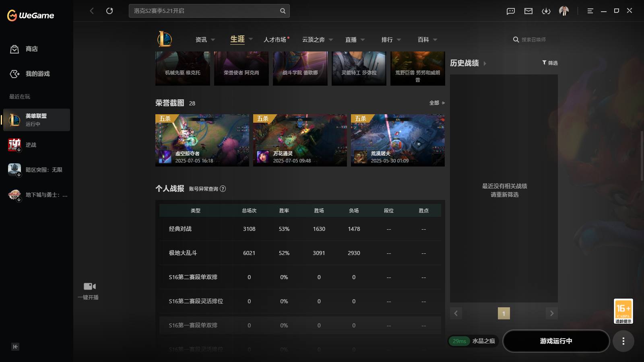Open My Games controller icon
Image resolution: width=644 pixels, height=362 pixels.
[x=14, y=74]
